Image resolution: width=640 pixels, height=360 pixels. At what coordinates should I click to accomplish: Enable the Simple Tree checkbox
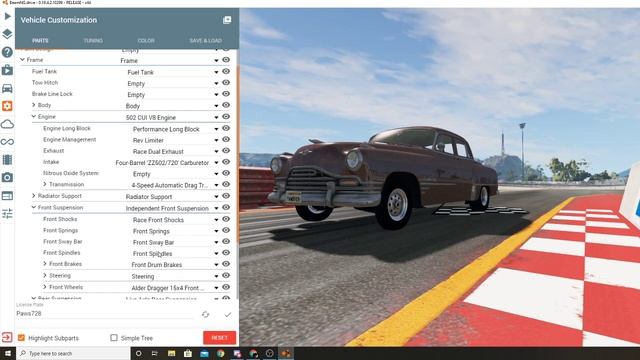(x=114, y=338)
